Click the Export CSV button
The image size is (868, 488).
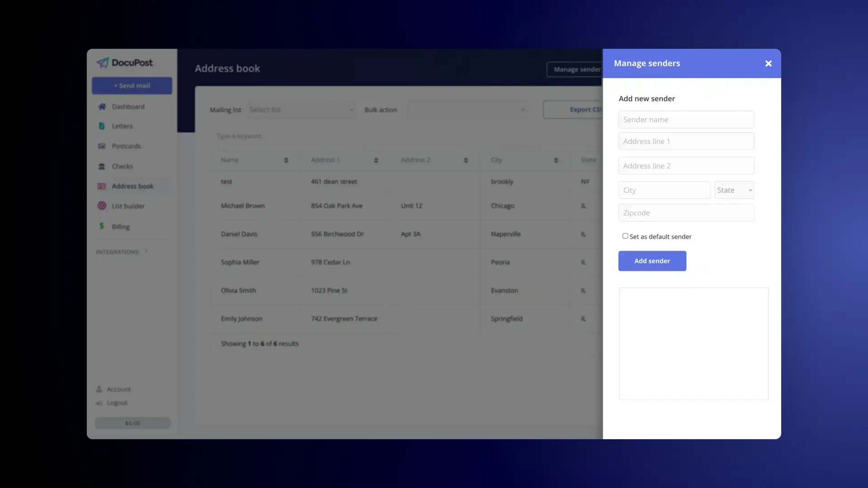tap(586, 109)
